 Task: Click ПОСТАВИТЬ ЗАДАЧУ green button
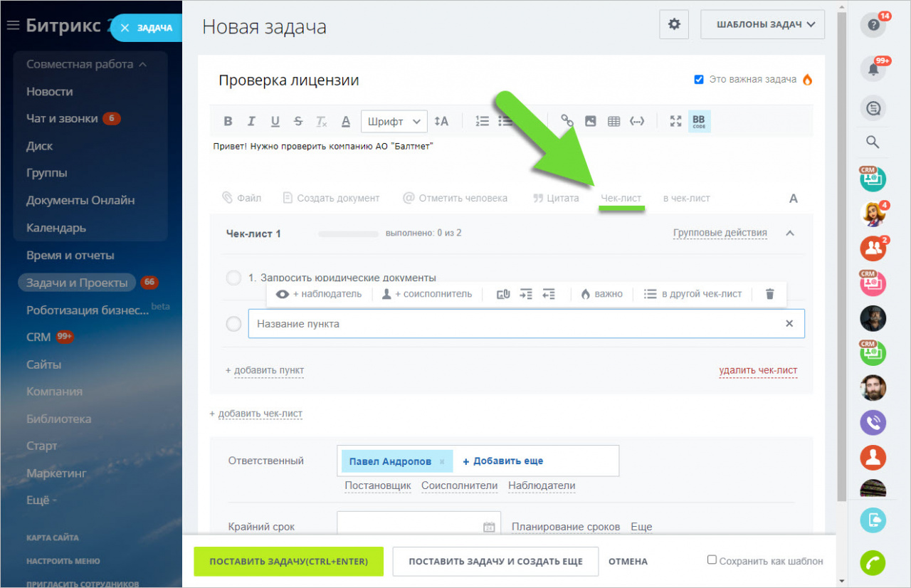click(288, 562)
